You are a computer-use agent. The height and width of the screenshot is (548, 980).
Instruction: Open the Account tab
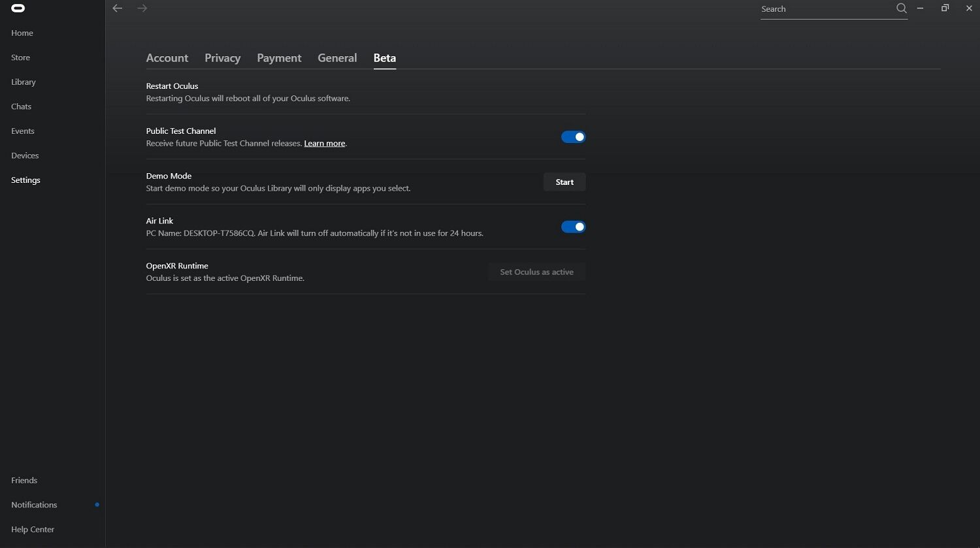point(167,58)
